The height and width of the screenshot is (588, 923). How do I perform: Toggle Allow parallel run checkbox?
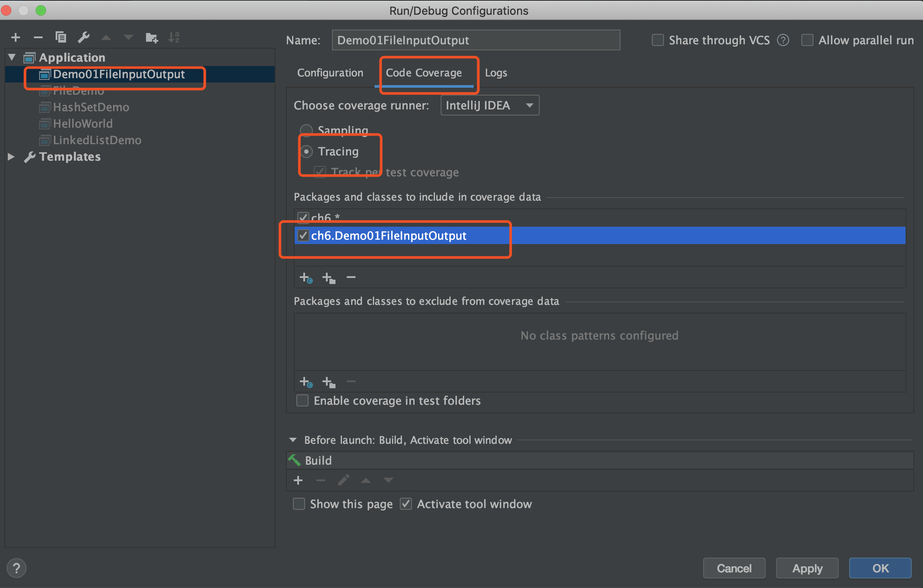(x=807, y=40)
